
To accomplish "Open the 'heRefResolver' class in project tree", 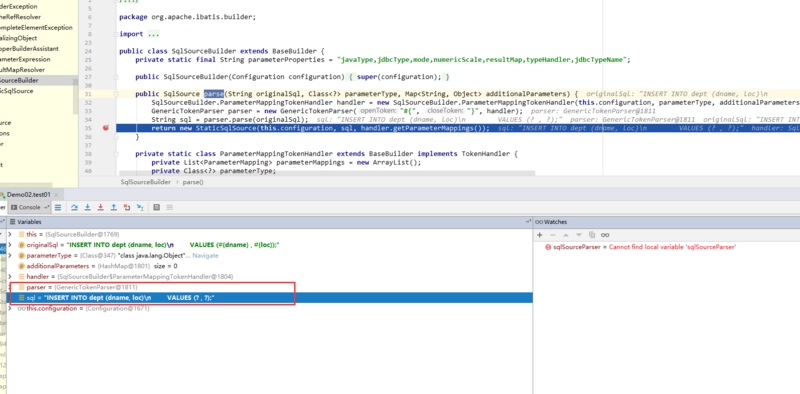I will [20, 17].
